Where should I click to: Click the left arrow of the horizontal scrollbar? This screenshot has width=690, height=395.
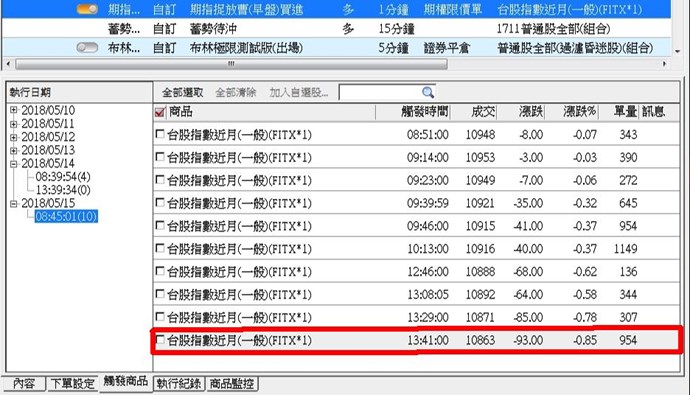pyautogui.click(x=8, y=64)
